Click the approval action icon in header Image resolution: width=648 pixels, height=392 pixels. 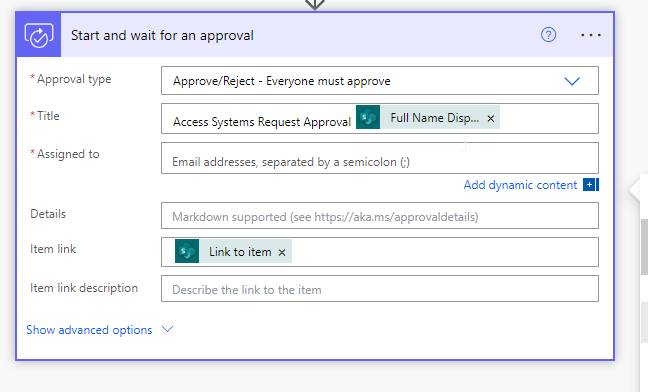[38, 35]
